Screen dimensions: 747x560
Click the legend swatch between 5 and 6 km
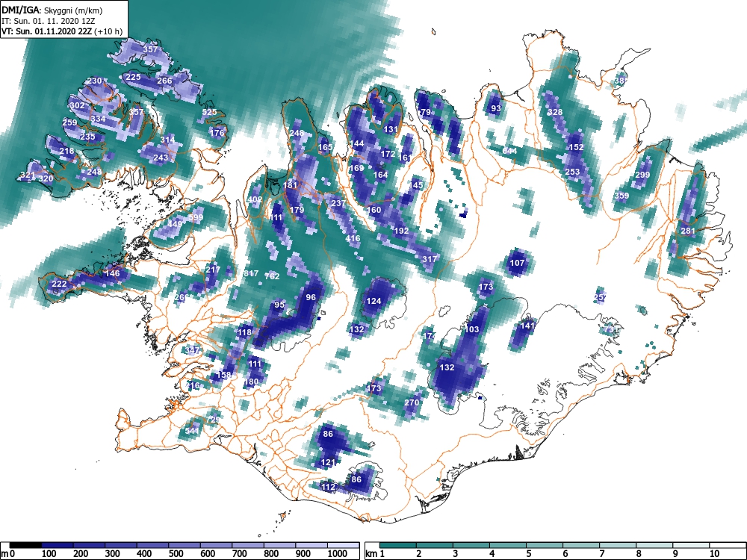pyautogui.click(x=545, y=545)
